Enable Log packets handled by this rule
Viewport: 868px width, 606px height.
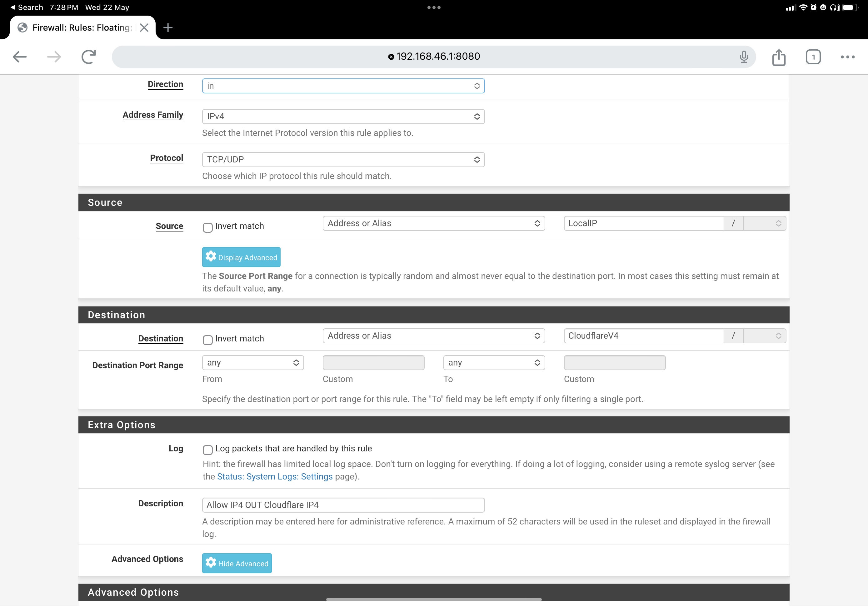[207, 450]
